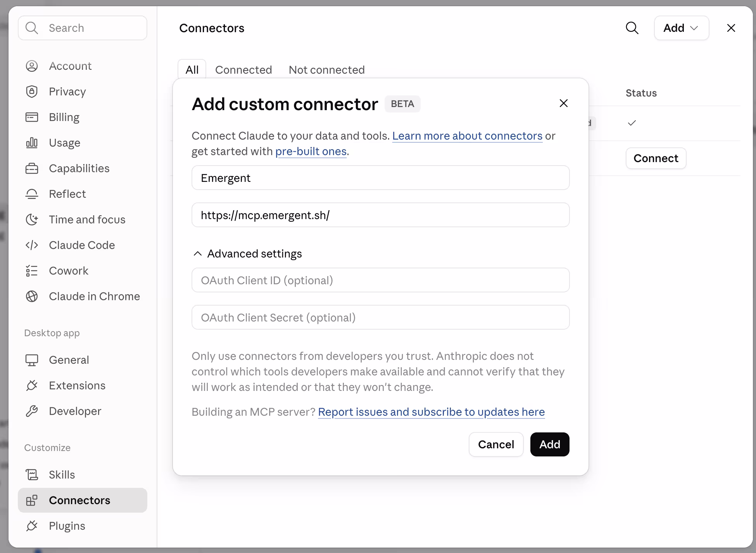This screenshot has width=756, height=553.
Task: Click the search magnifier icon in Connectors header
Action: click(x=632, y=28)
